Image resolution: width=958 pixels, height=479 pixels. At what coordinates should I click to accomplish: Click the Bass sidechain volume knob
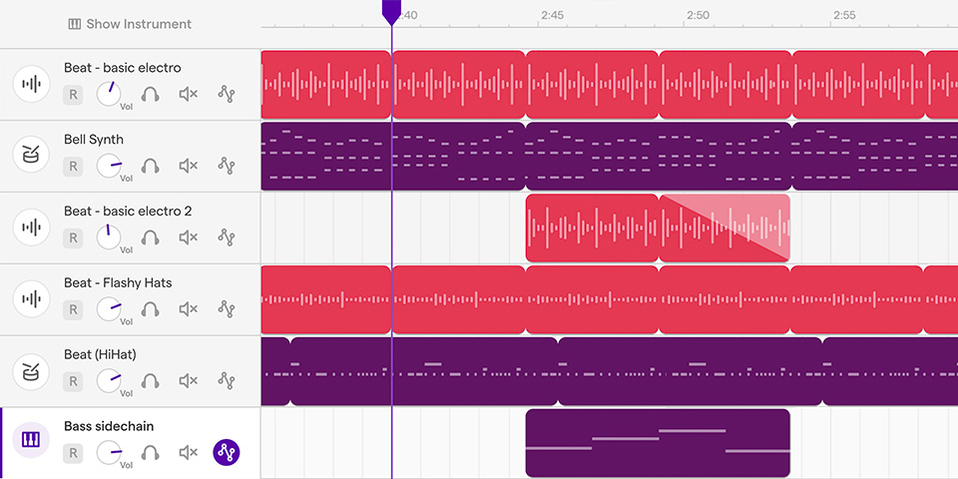pyautogui.click(x=108, y=452)
